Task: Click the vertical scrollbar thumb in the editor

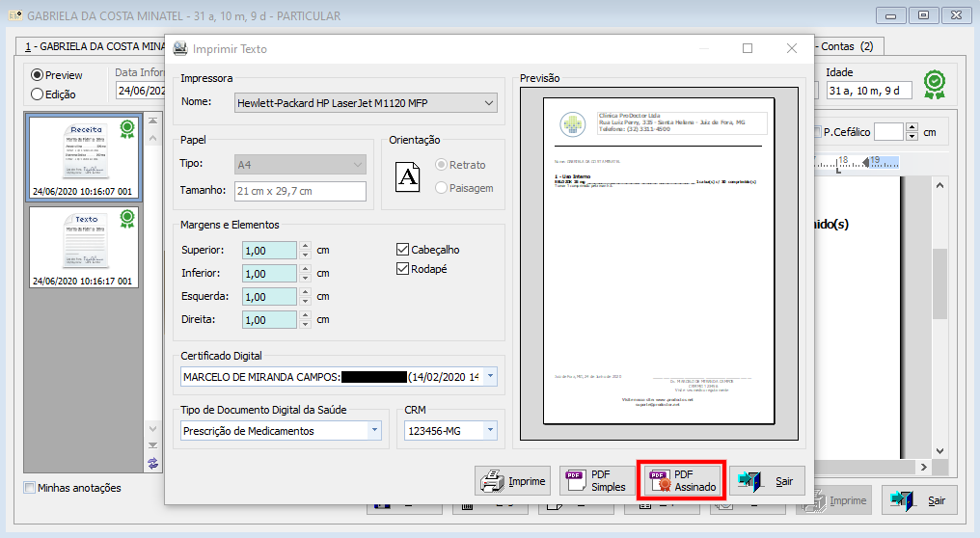Action: click(x=940, y=284)
